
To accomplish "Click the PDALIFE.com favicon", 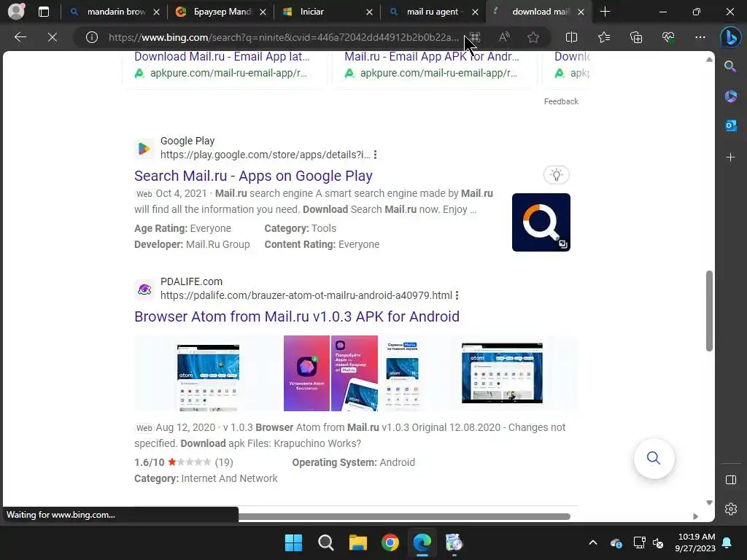I will point(144,289).
